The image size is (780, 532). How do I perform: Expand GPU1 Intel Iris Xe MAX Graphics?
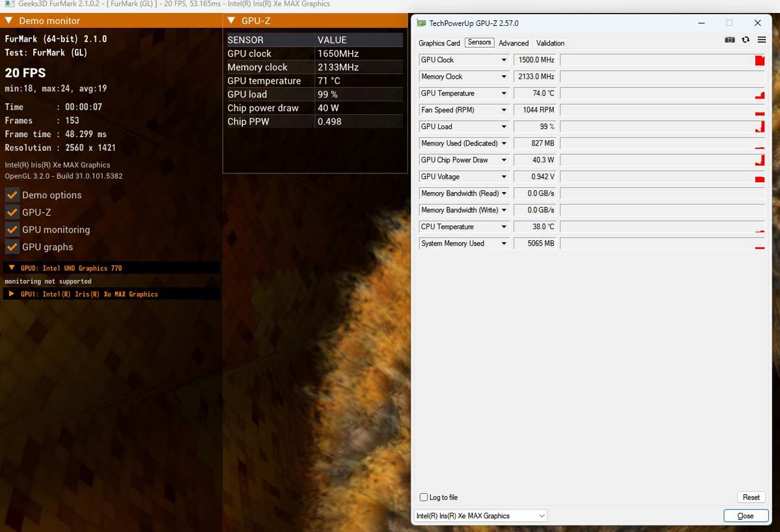point(11,294)
